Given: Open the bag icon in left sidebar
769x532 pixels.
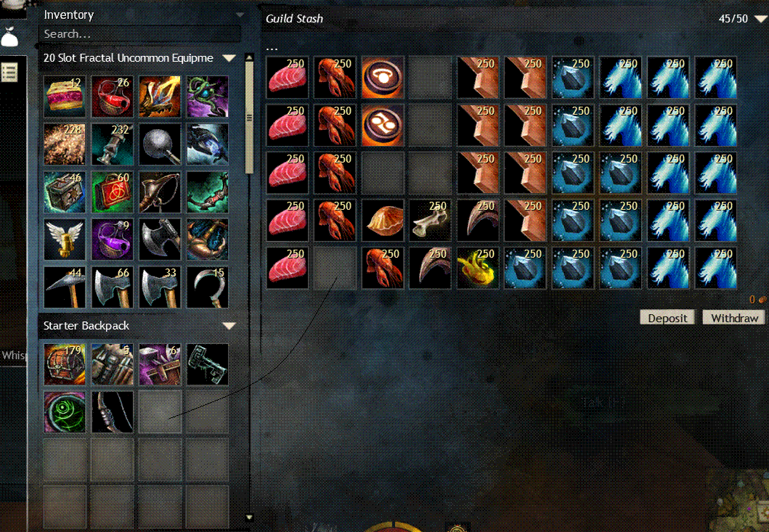Looking at the screenshot, I should click(10, 37).
